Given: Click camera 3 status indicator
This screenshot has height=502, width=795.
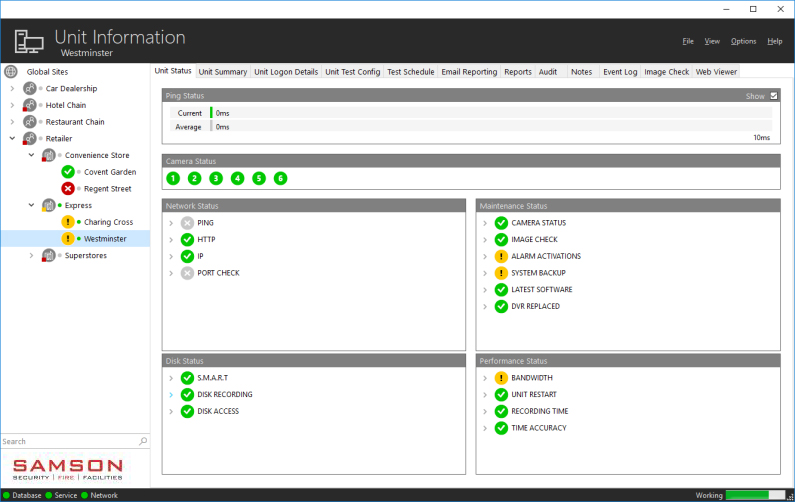Looking at the screenshot, I should pos(216,178).
